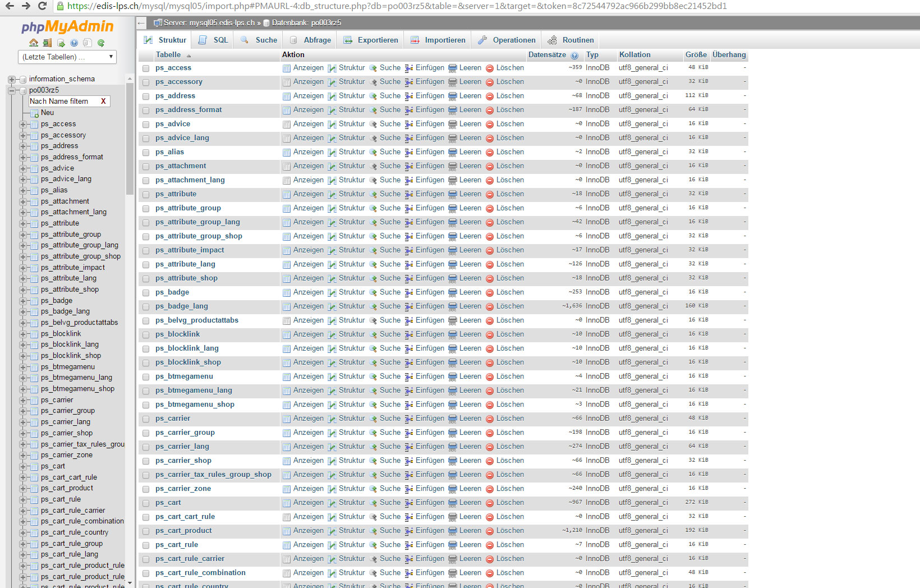This screenshot has height=588, width=920.
Task: Click Einfügen link for ps_attribute_shop
Action: coord(430,278)
